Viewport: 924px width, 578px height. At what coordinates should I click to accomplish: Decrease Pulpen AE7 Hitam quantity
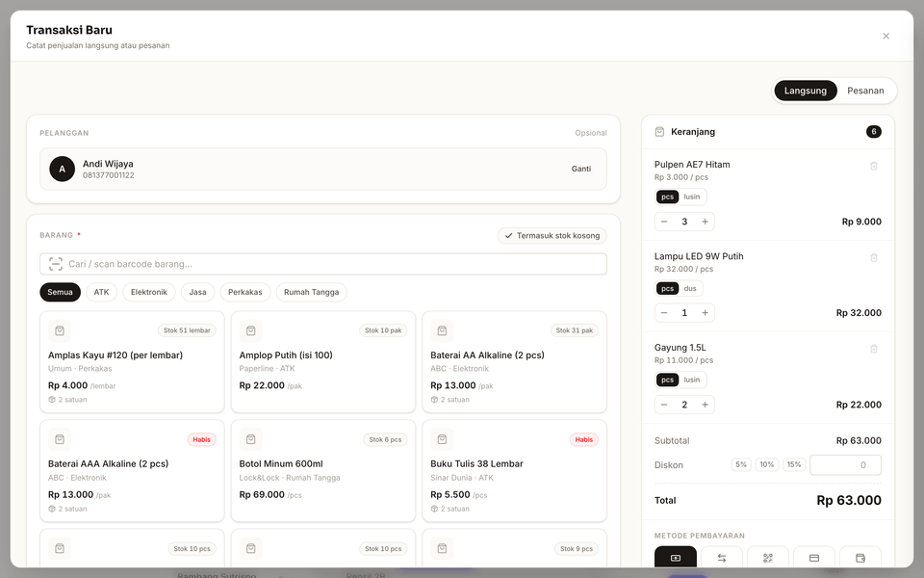coord(664,222)
